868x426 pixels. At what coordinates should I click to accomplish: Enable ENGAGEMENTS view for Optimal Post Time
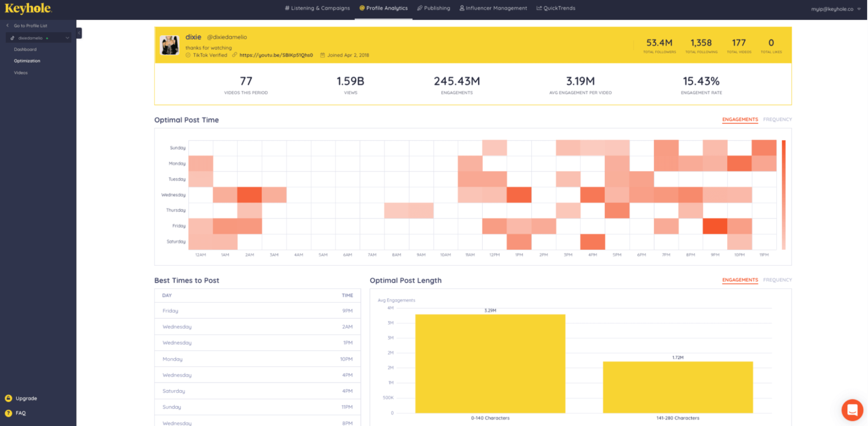pos(740,119)
